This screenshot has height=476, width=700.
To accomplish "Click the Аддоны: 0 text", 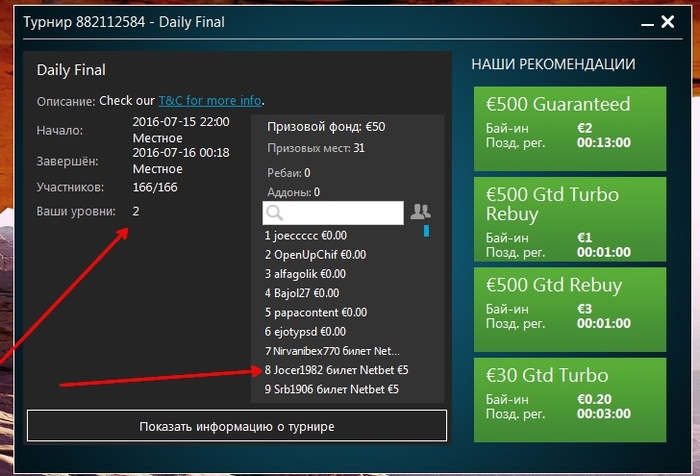I will tap(293, 192).
